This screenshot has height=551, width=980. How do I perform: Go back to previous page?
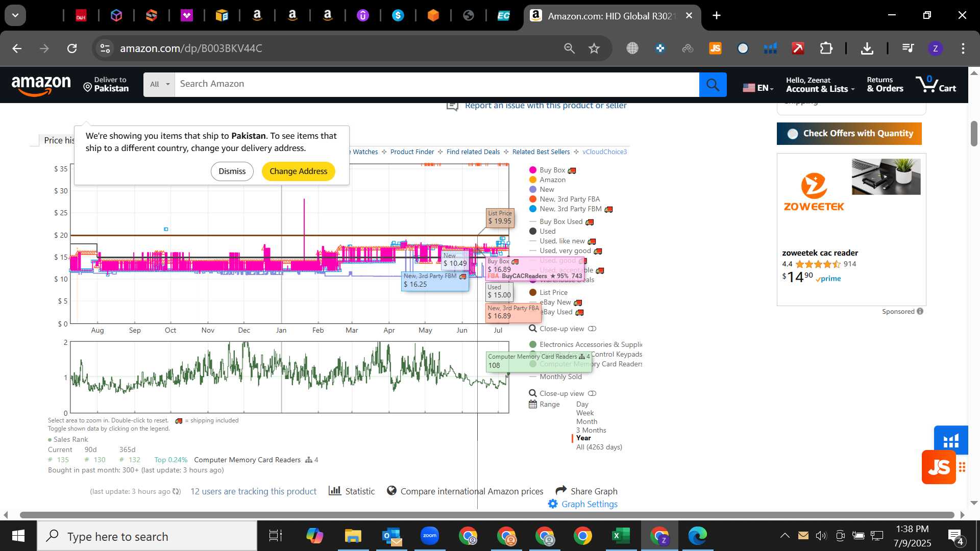(x=17, y=48)
